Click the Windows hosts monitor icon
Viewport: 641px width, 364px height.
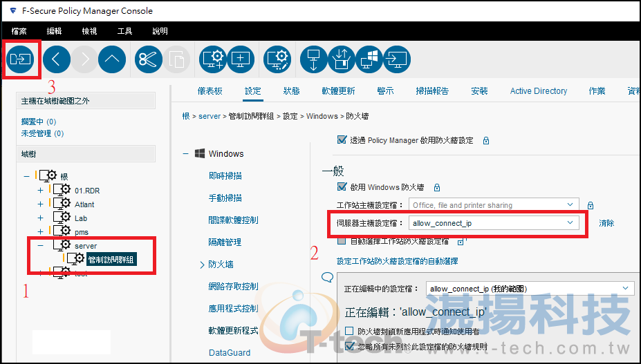coord(369,59)
